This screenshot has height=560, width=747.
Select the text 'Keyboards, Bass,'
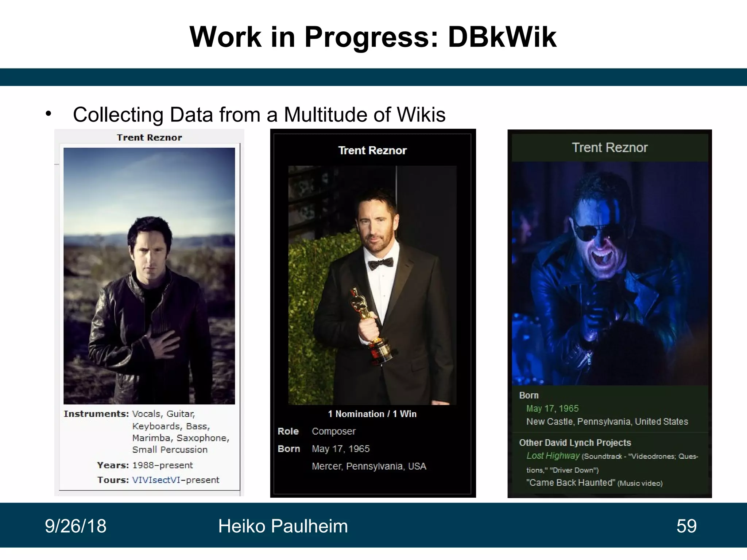tap(171, 426)
